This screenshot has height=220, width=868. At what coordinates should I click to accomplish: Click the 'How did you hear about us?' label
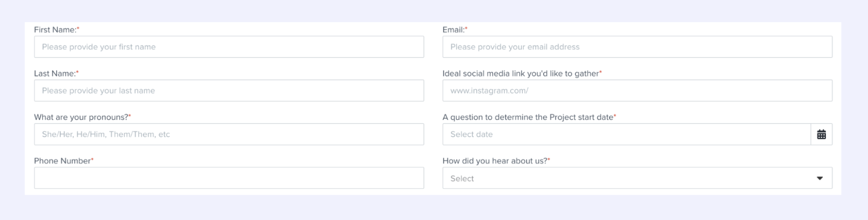point(494,161)
